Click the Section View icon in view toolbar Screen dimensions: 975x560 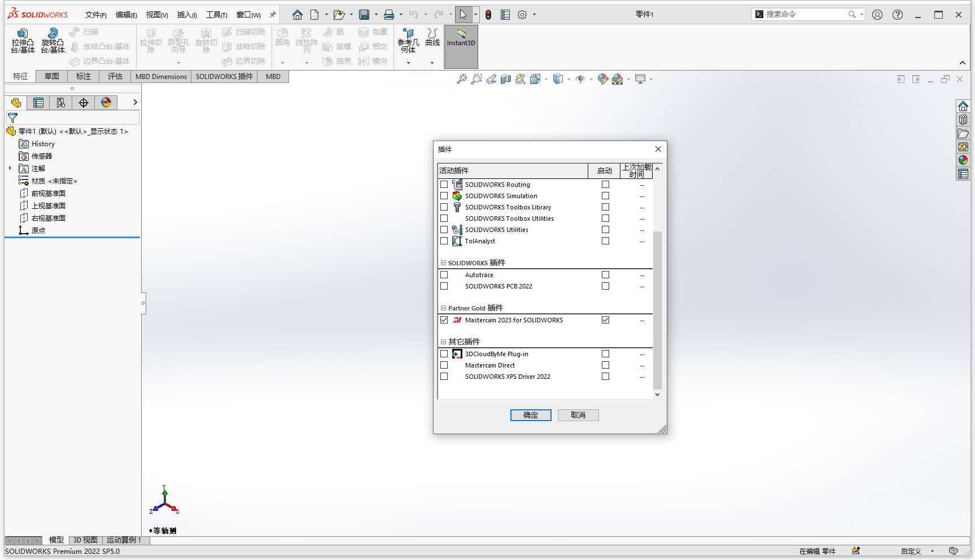pos(506,79)
